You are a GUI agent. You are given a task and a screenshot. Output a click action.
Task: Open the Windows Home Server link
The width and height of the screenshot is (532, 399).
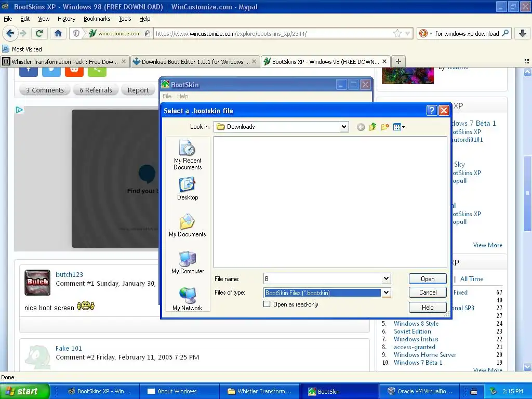(425, 354)
